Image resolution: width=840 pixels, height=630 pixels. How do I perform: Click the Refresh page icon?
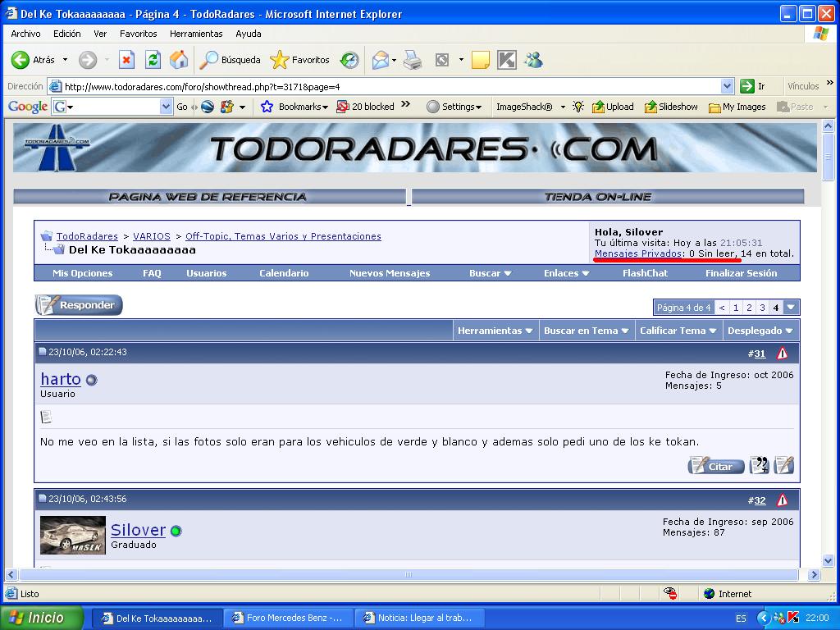153,60
